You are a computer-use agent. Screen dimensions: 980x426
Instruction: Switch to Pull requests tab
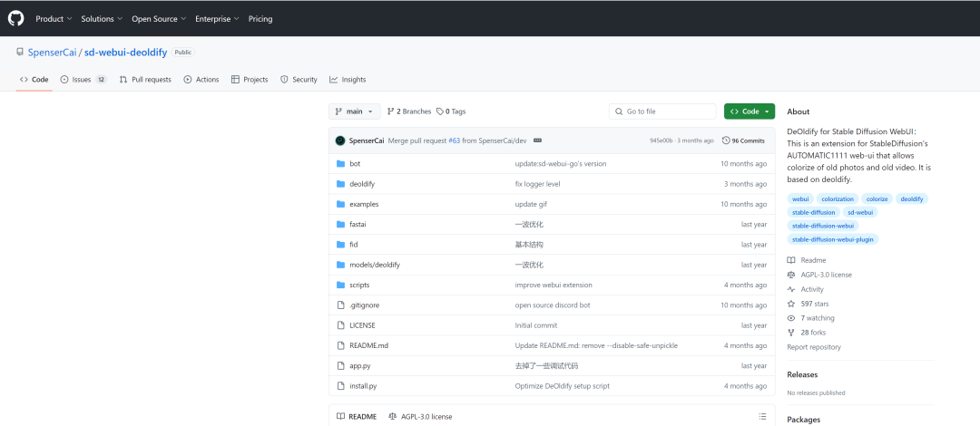[x=145, y=80]
